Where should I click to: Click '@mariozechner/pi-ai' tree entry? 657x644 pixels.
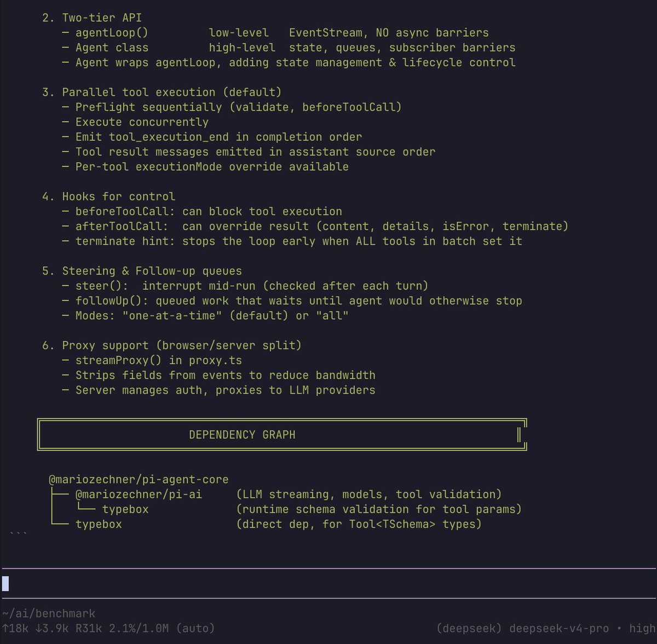click(139, 495)
